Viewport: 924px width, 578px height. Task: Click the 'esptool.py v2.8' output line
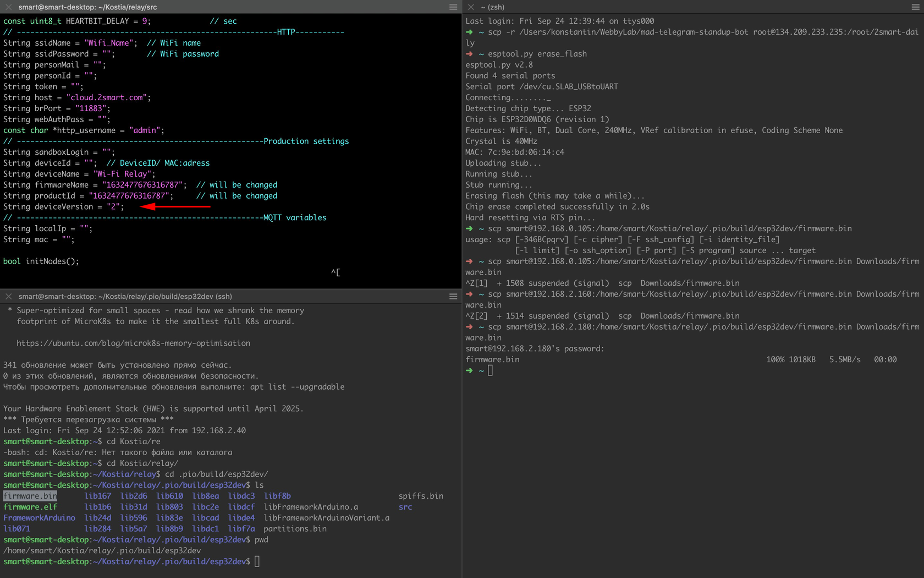coord(499,65)
